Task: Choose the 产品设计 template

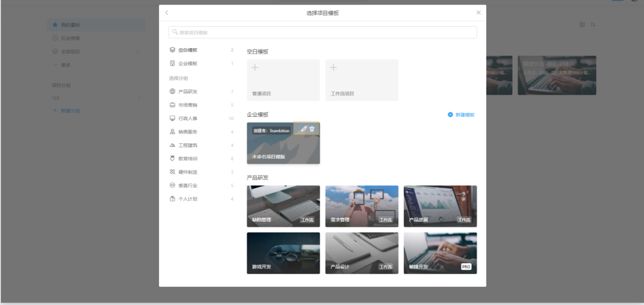Action: [x=362, y=253]
